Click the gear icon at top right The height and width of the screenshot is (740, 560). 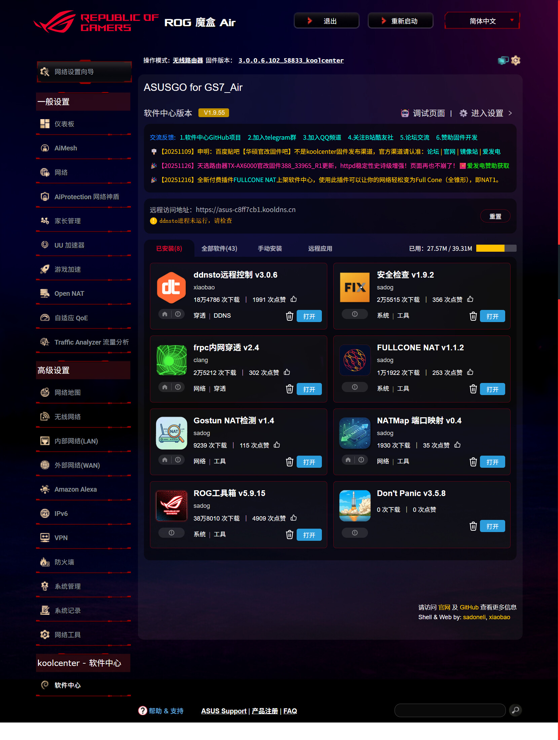(516, 61)
